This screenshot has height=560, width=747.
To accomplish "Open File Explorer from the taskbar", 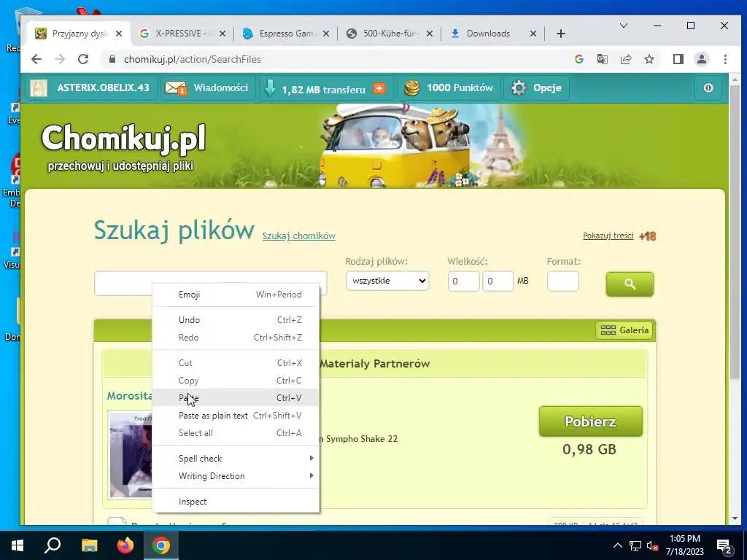I will pos(89,545).
